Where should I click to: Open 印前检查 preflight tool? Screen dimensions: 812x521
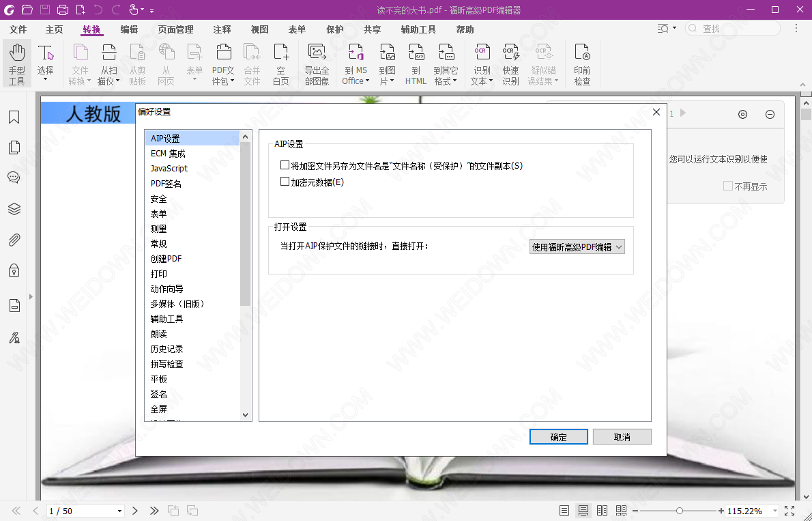click(582, 64)
